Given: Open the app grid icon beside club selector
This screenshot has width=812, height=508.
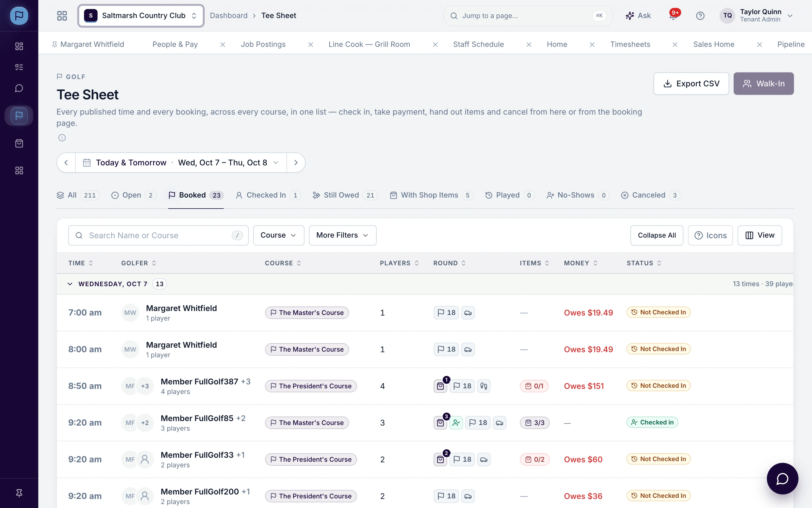Looking at the screenshot, I should pyautogui.click(x=62, y=16).
